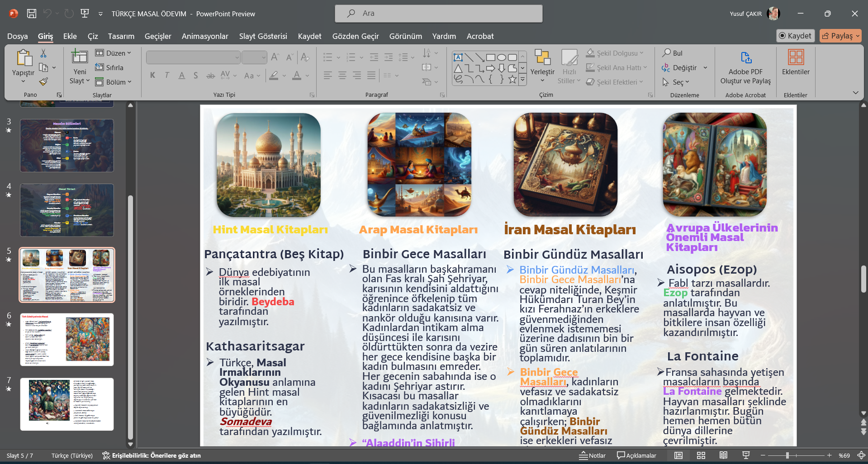Click the Eklentiler add-ins icon
This screenshot has height=464, width=868.
click(796, 57)
